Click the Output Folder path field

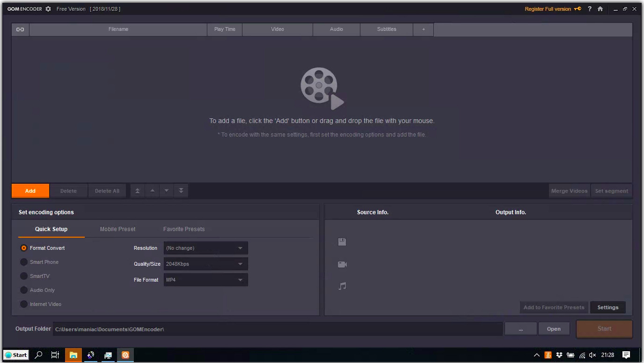278,329
